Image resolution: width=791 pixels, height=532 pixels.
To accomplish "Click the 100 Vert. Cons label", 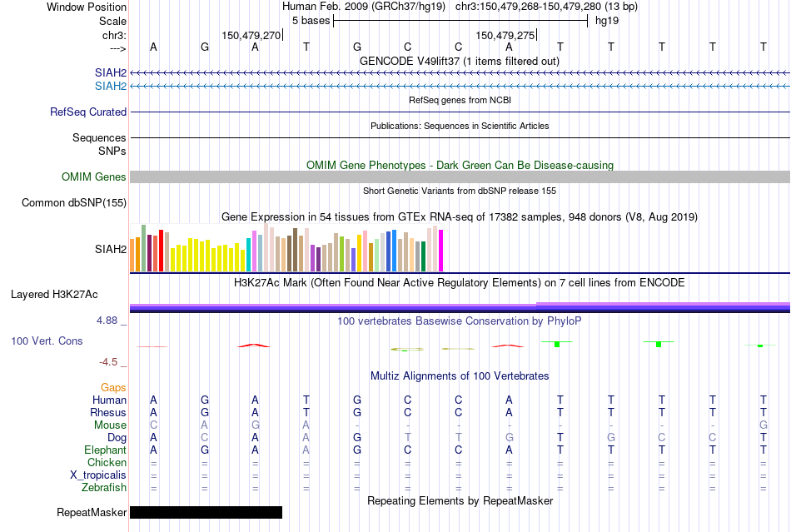I will (47, 341).
